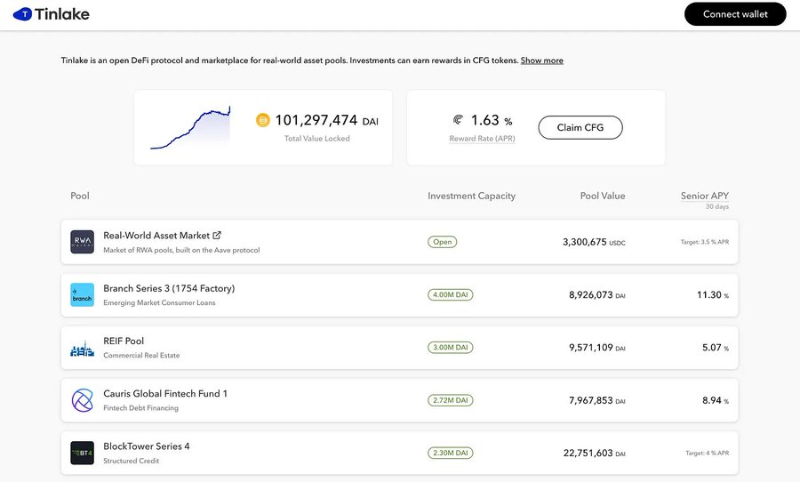Click the Real-World Asset Market RWA logo

pos(82,242)
